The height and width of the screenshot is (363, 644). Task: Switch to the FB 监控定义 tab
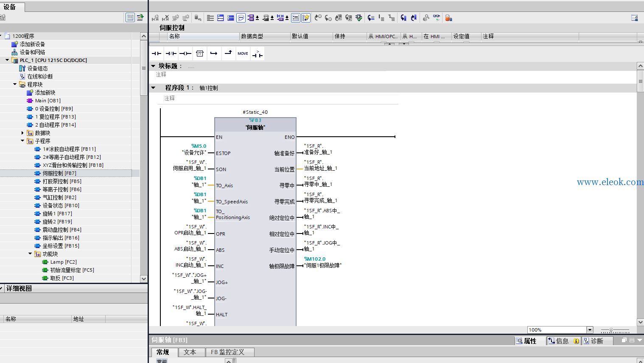tap(230, 352)
